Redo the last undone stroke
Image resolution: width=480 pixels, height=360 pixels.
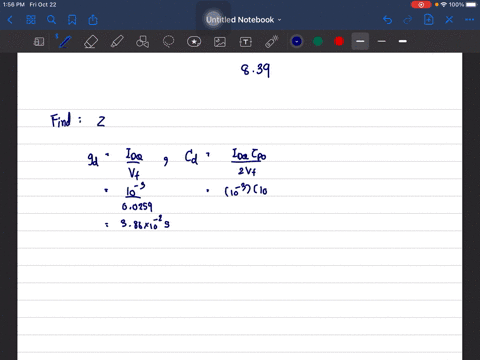tap(408, 20)
